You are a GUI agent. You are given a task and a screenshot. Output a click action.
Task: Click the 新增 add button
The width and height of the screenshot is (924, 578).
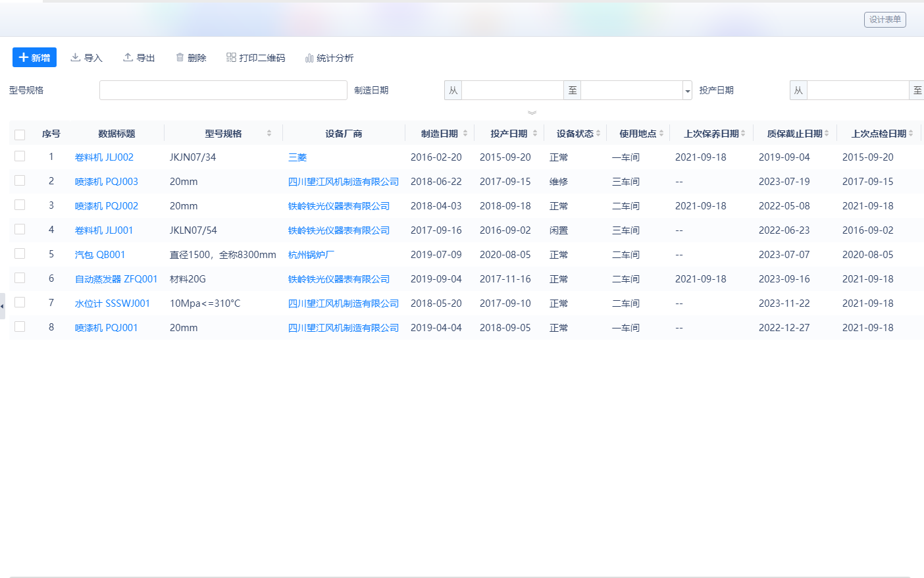point(34,57)
